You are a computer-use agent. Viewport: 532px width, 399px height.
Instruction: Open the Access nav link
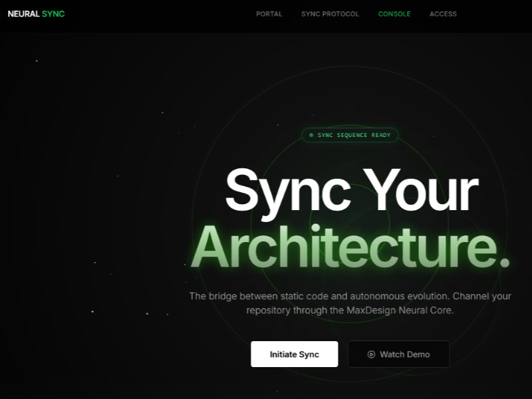[x=443, y=14]
